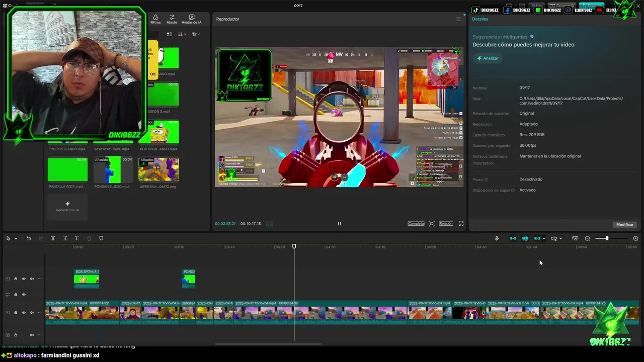Toggle clip linkage option
This screenshot has height=362, width=644.
537,238
